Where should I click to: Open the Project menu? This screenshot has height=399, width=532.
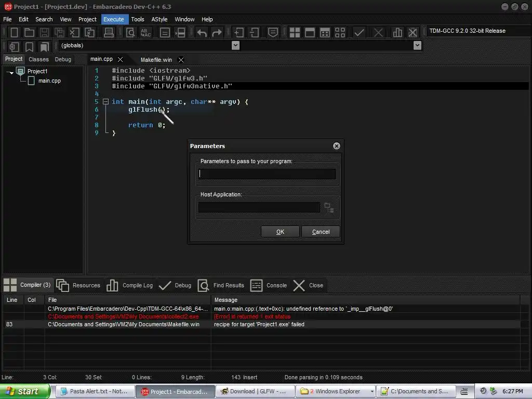point(87,19)
